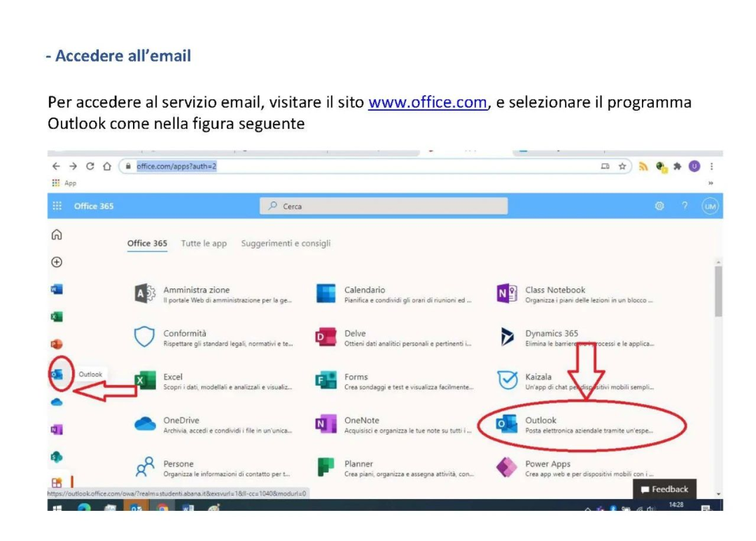
Task: Open the orange RSS feed extension
Action: [x=643, y=167]
